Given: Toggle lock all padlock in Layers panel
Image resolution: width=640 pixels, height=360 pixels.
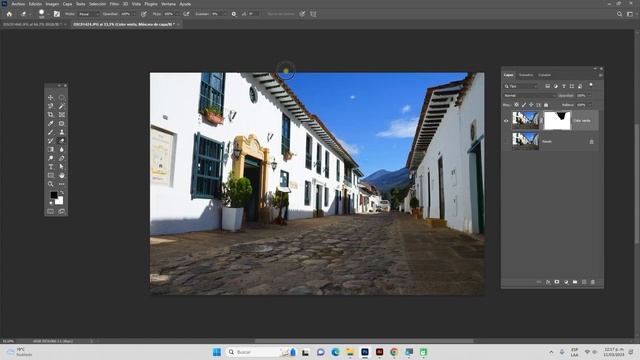Looking at the screenshot, I should (x=546, y=105).
